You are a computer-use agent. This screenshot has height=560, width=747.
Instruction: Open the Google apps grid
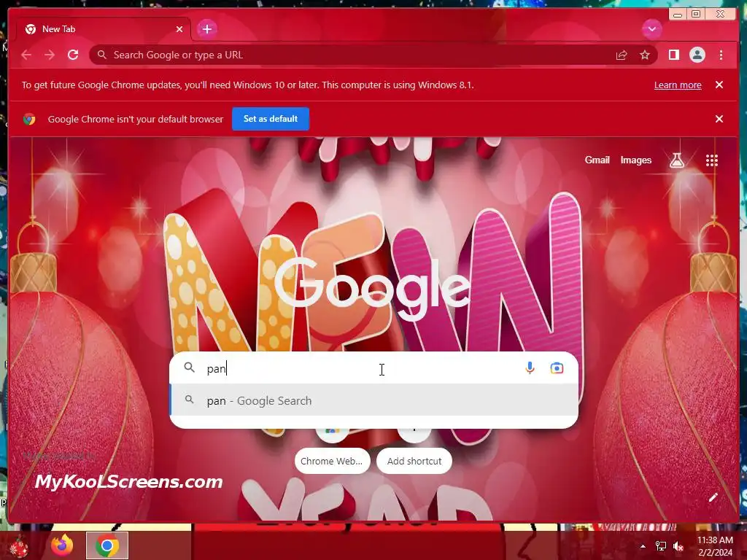point(711,160)
